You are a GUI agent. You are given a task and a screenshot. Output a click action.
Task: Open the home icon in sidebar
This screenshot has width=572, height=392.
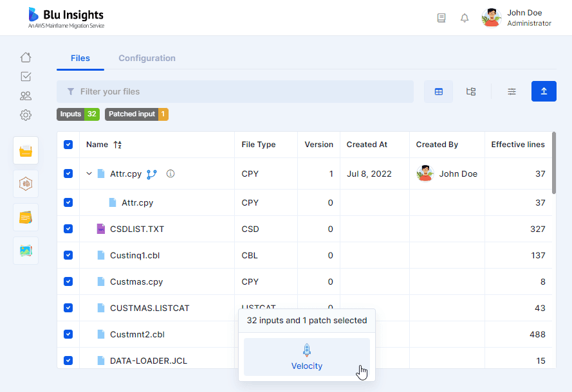26,58
